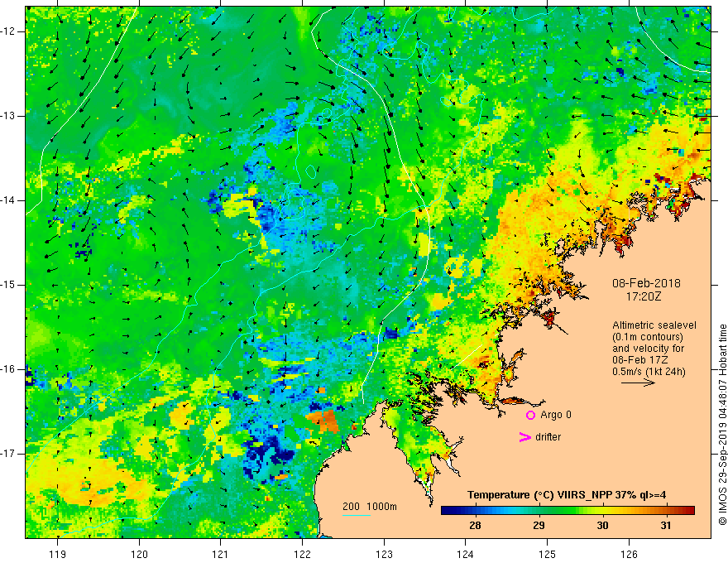Click the '200 1000m' depth contour label
728x563 pixels.
(x=370, y=507)
